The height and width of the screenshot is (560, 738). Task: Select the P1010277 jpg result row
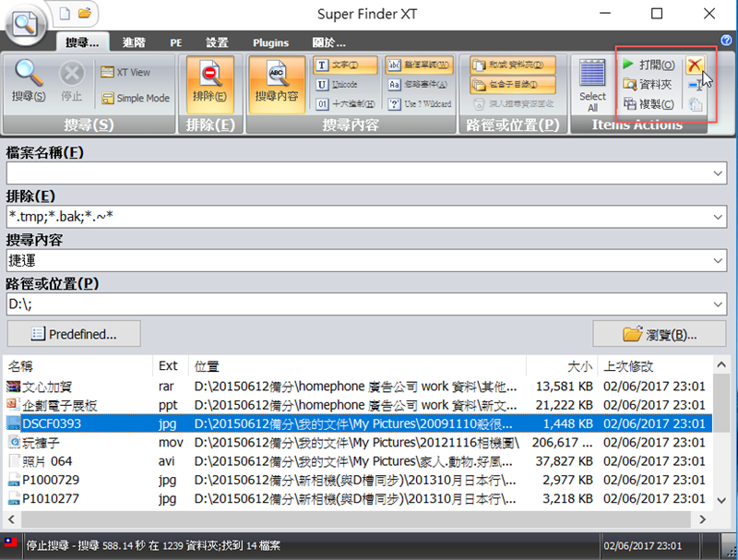[358, 499]
